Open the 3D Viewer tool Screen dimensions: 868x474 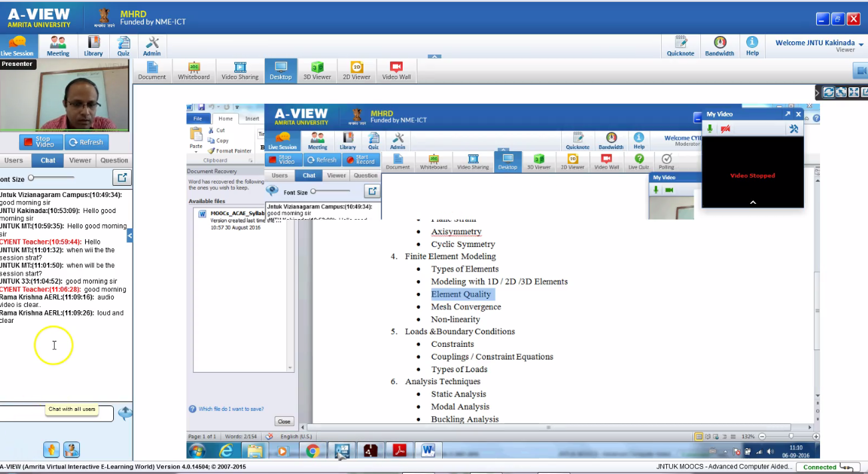click(318, 71)
